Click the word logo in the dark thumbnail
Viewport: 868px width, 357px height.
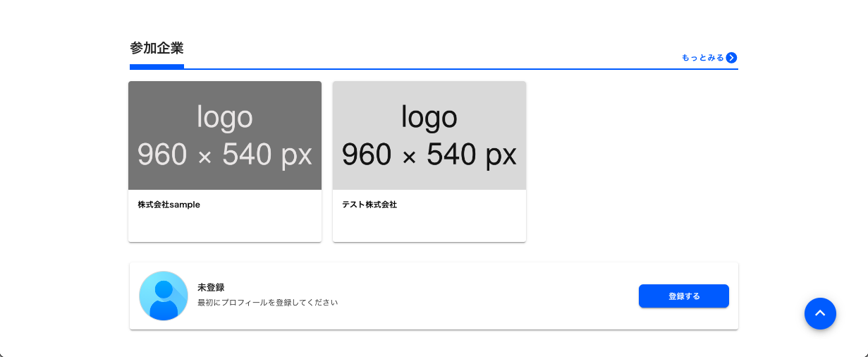point(225,117)
